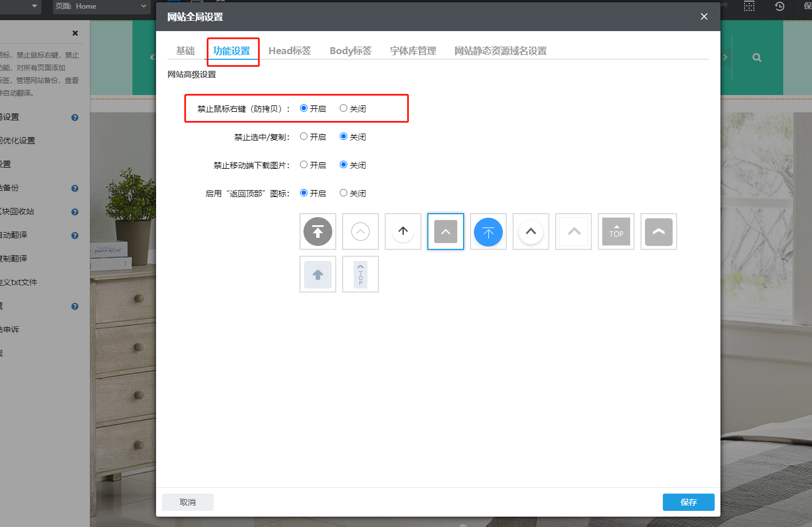Select the outlined circle chevron back-to-top icon
812x527 pixels.
point(360,232)
